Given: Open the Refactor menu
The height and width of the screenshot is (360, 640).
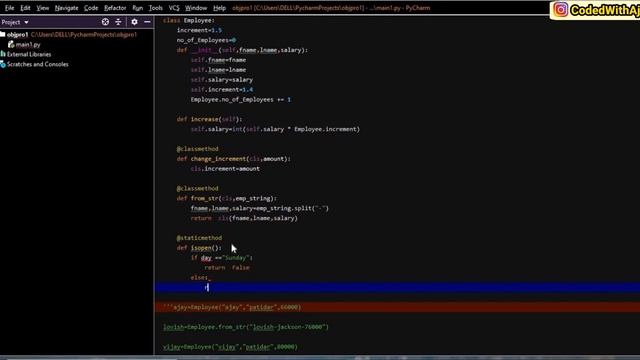Looking at the screenshot, I should (x=115, y=8).
